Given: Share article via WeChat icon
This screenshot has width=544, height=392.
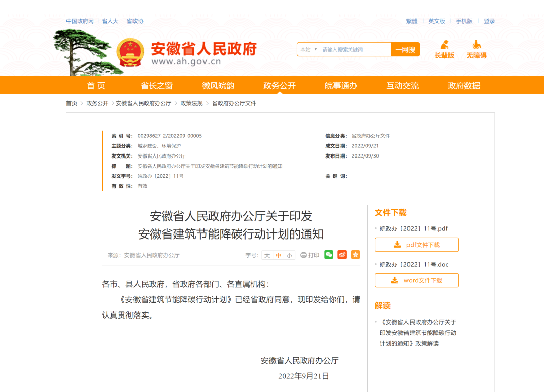Looking at the screenshot, I should click(329, 255).
